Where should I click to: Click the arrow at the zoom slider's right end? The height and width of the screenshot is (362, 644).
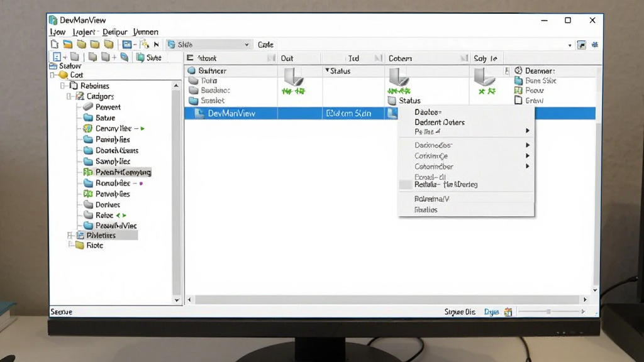pos(583,312)
